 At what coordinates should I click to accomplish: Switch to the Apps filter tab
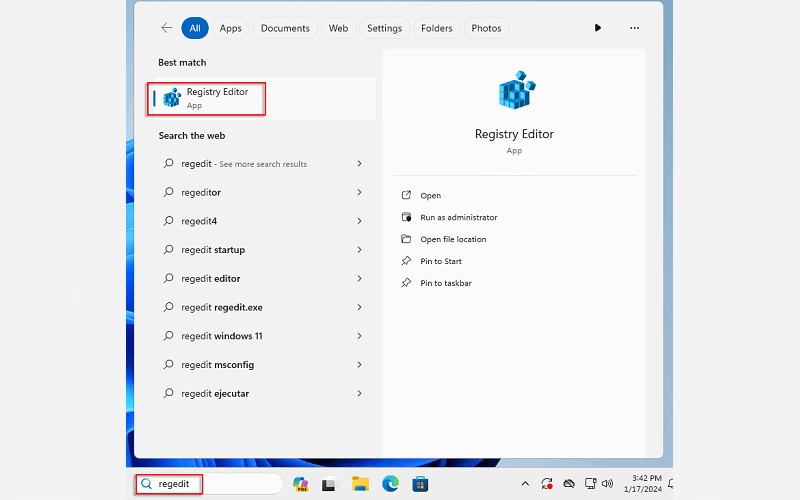[231, 28]
